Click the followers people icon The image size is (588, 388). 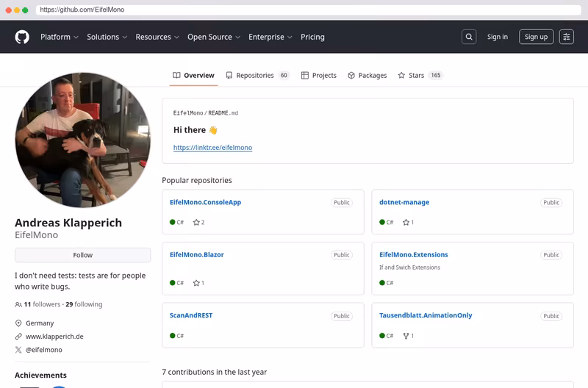[x=18, y=304]
